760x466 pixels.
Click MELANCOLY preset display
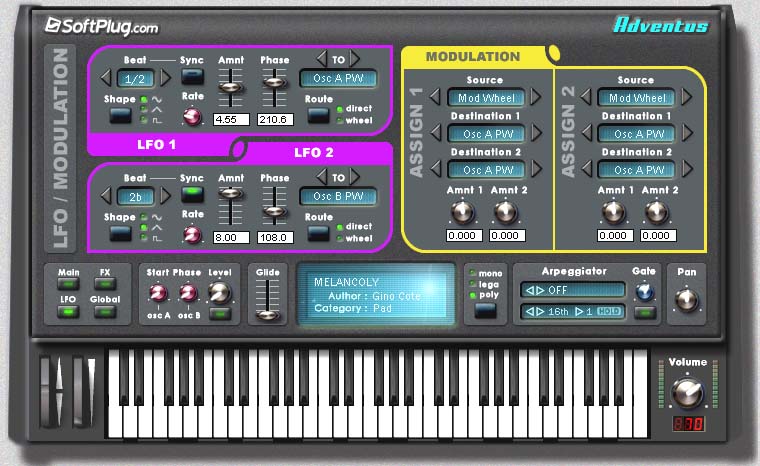[x=376, y=294]
